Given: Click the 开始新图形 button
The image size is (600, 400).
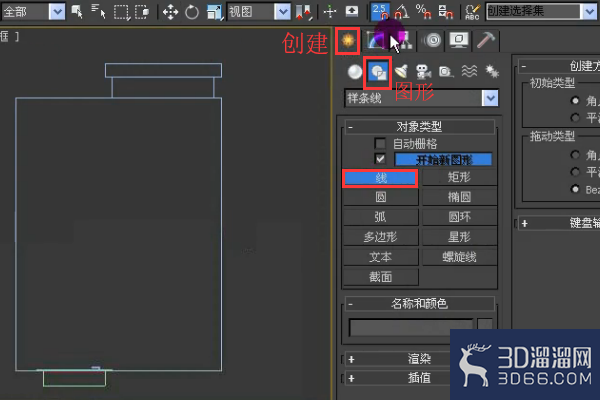Looking at the screenshot, I should pos(443,160).
